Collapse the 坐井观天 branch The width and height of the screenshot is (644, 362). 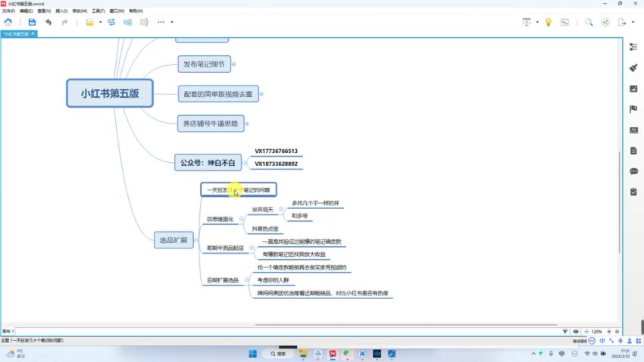[281, 209]
